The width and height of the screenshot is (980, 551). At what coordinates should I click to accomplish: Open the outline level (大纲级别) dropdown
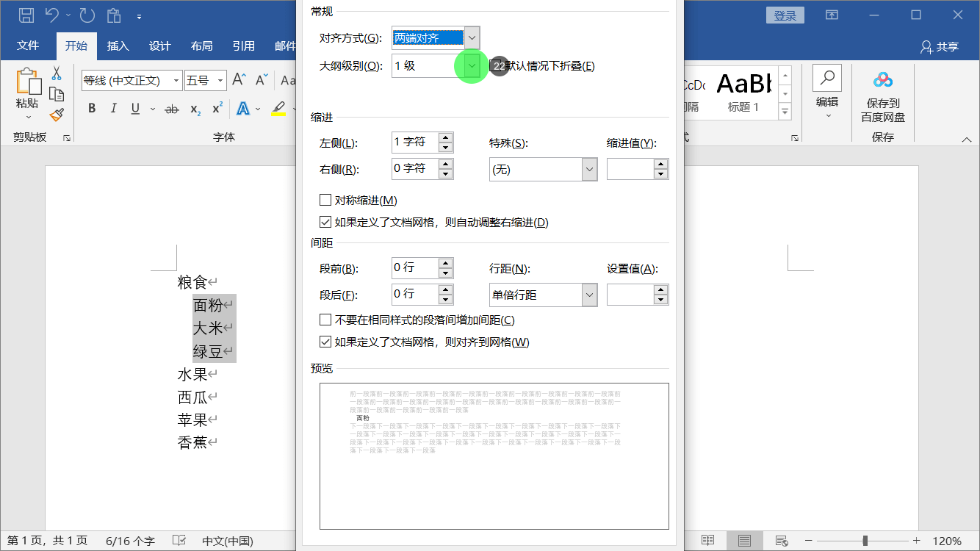pos(472,65)
